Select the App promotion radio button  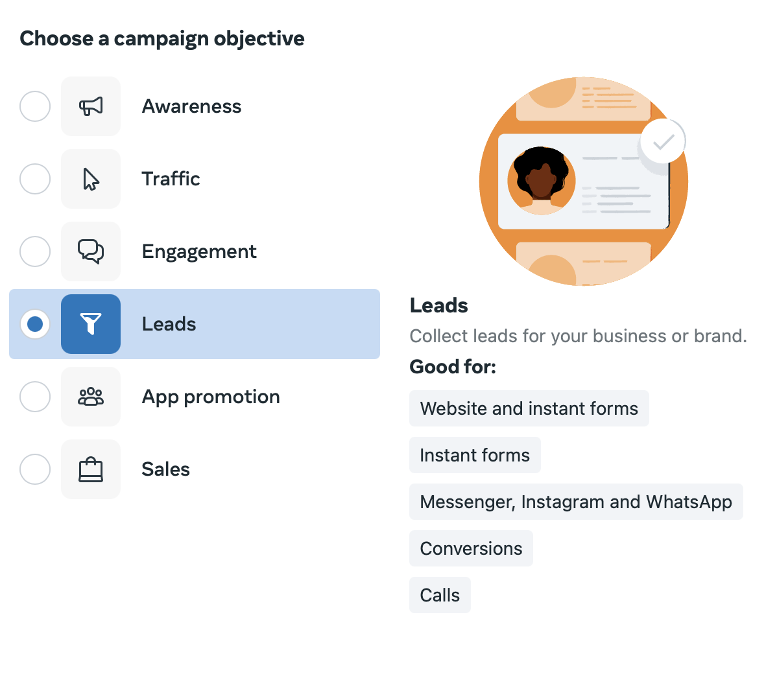pyautogui.click(x=34, y=397)
